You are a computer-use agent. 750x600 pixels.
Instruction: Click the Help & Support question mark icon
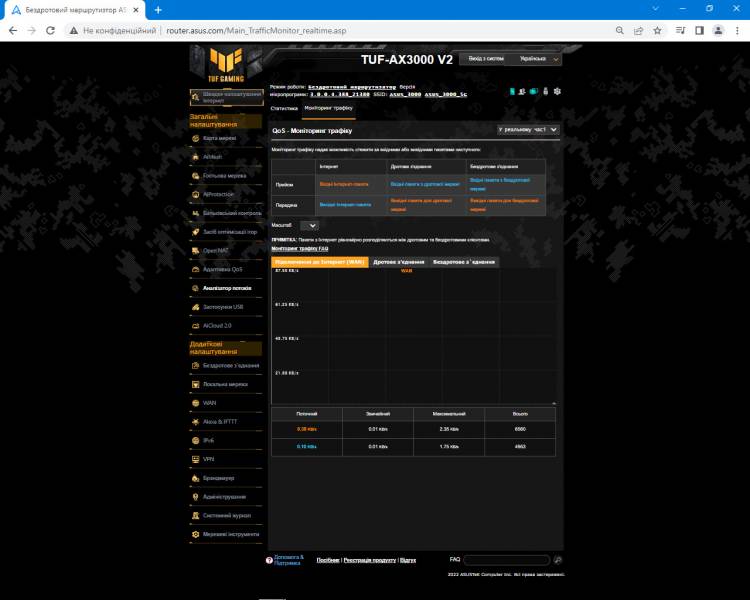[269, 560]
